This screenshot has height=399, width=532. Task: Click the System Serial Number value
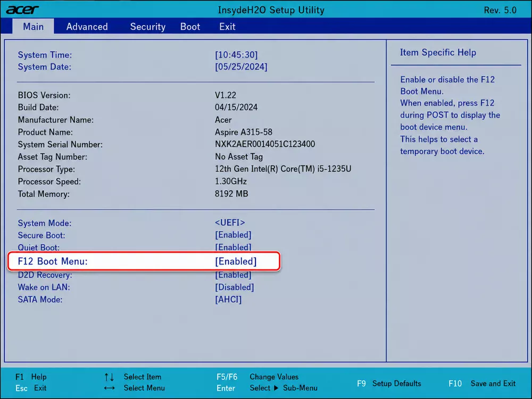pos(265,144)
